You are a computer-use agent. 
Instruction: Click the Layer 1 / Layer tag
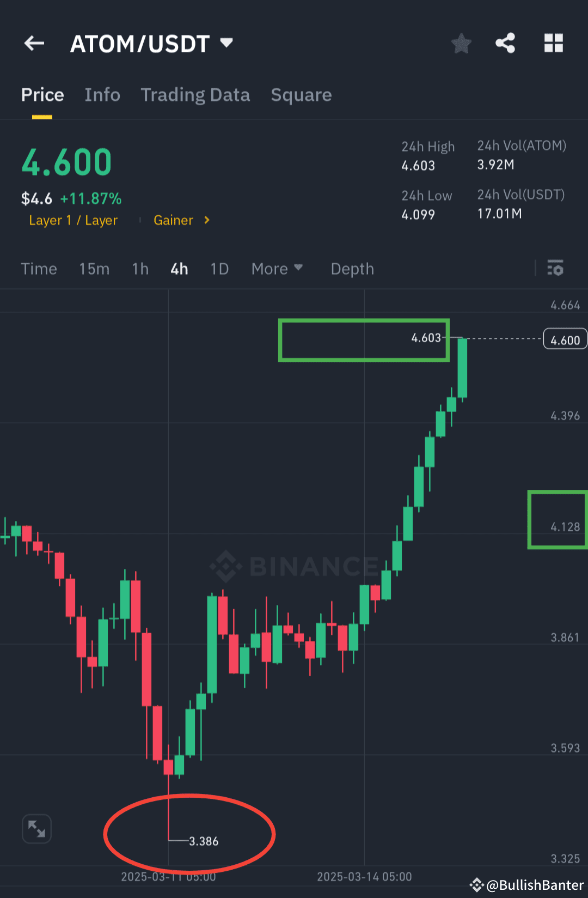click(73, 220)
